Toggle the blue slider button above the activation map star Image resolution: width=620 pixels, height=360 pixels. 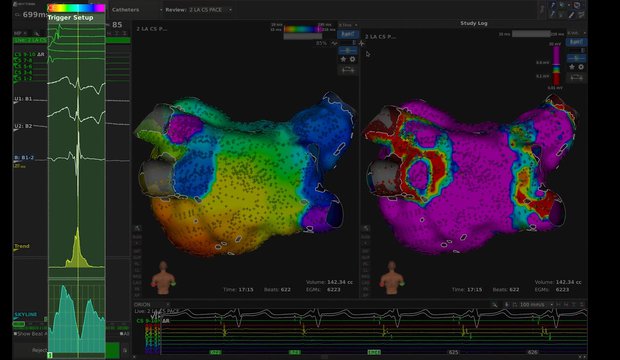348,50
